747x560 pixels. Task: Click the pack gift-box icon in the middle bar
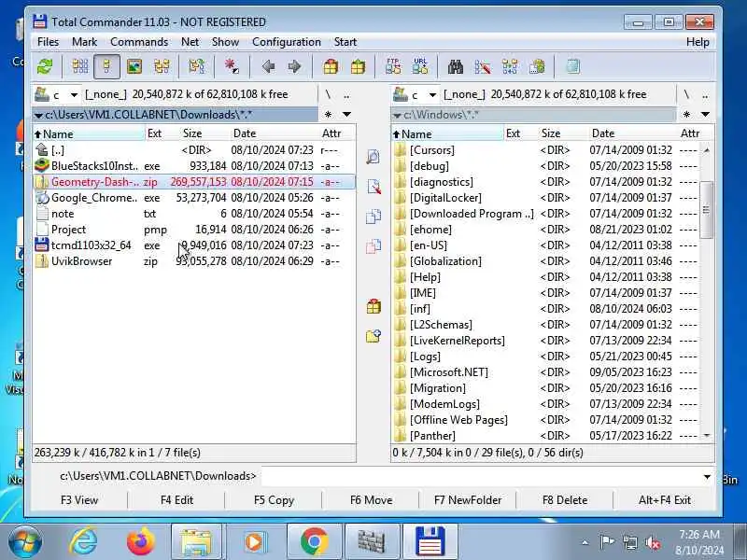(x=373, y=306)
